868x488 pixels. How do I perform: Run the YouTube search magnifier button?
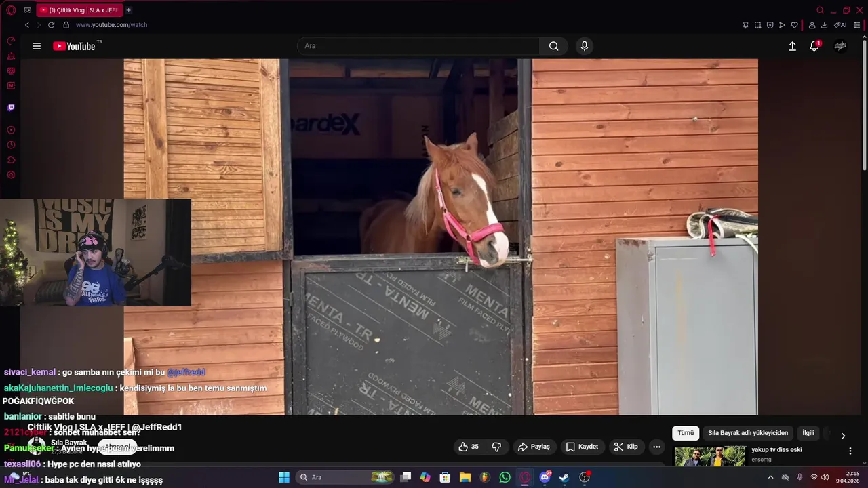click(554, 46)
